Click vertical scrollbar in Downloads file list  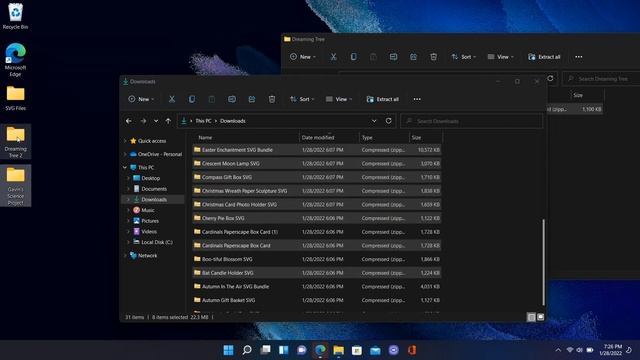tap(543, 262)
